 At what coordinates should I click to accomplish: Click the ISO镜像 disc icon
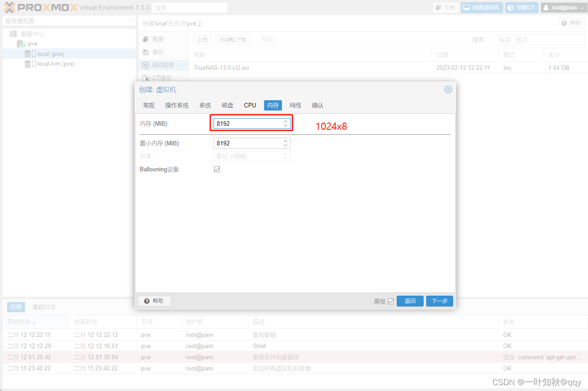pyautogui.click(x=146, y=65)
